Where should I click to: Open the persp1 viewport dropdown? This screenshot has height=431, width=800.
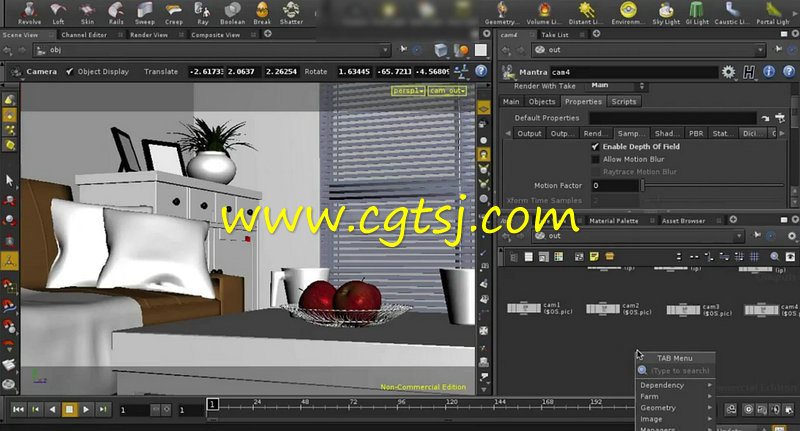pyautogui.click(x=408, y=91)
